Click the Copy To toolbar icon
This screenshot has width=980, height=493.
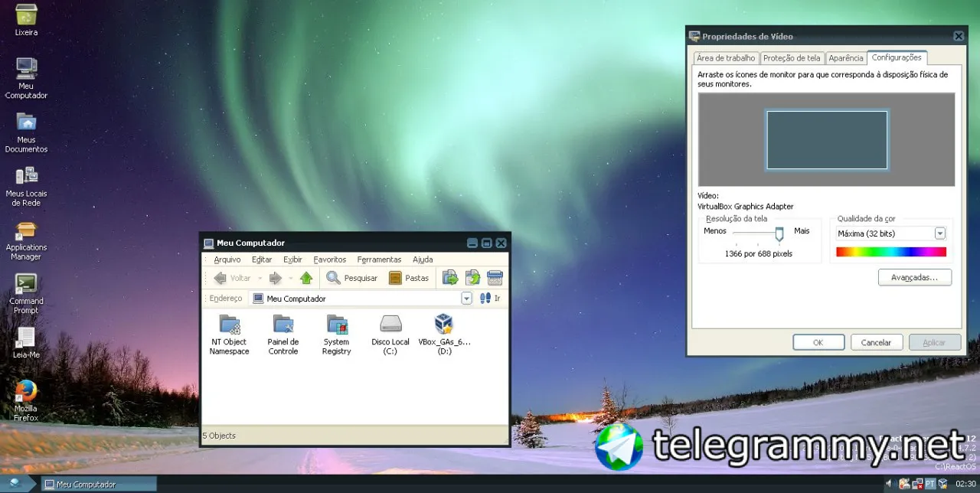coord(472,278)
